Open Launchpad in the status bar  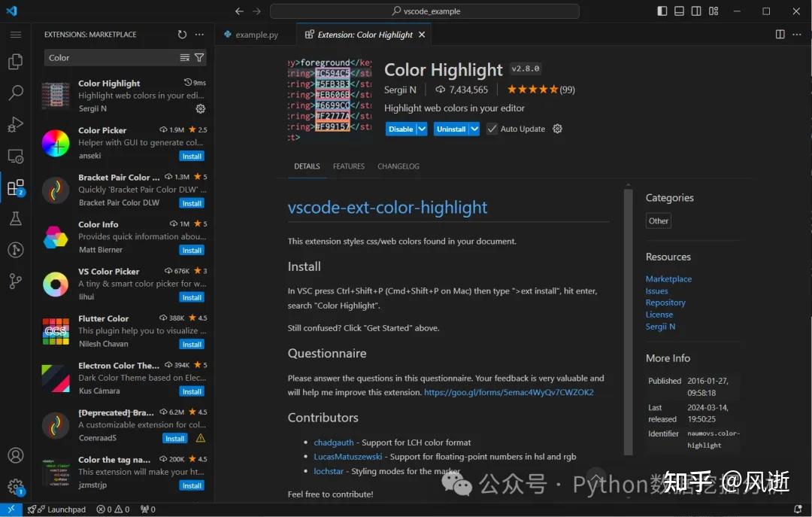click(56, 509)
